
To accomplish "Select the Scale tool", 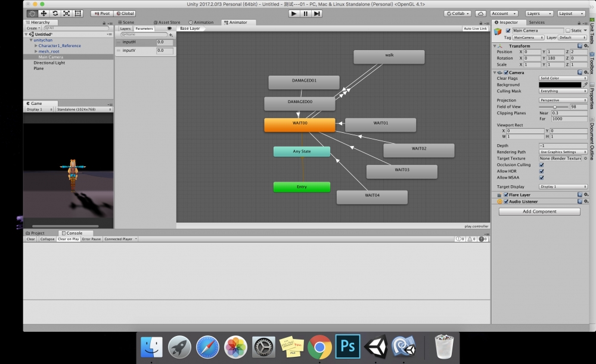I will point(67,13).
